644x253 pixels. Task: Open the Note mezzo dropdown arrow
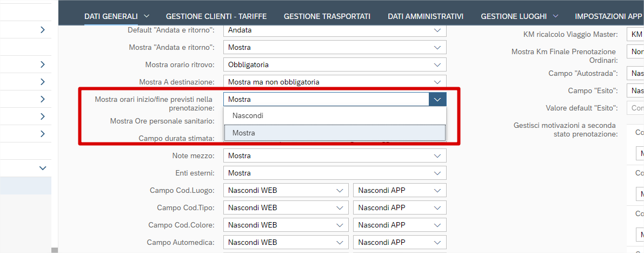tap(437, 156)
